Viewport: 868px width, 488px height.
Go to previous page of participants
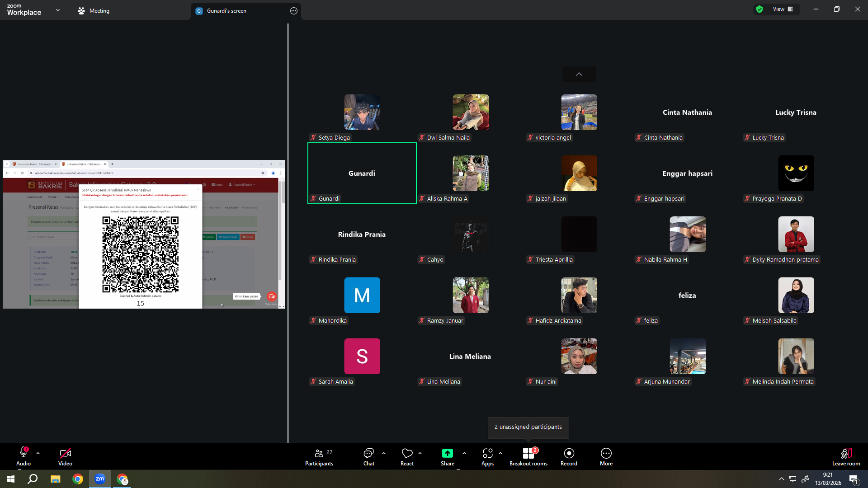[579, 74]
